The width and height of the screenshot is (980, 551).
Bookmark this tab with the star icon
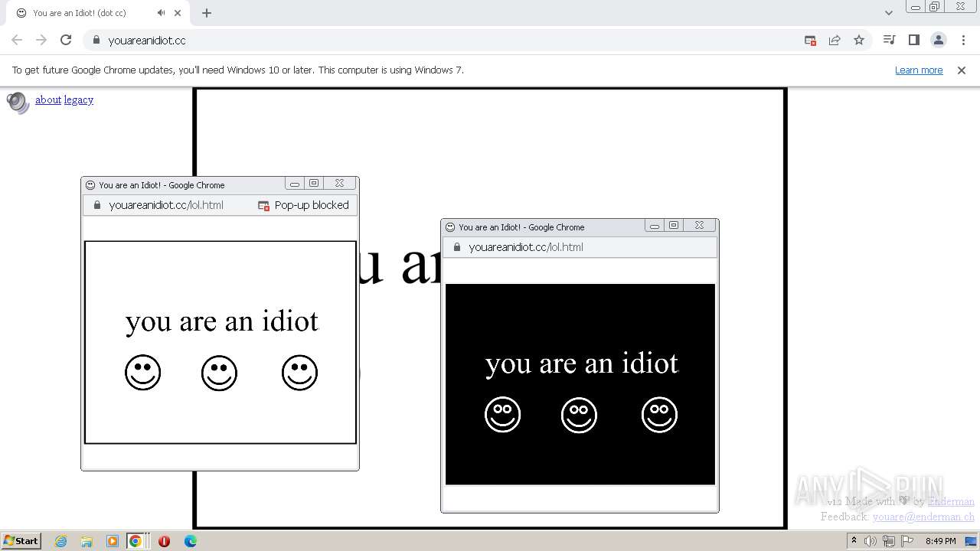(x=859, y=40)
